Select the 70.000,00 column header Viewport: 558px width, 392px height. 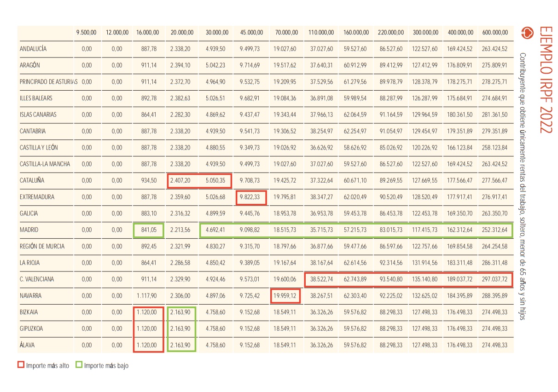[x=286, y=33]
